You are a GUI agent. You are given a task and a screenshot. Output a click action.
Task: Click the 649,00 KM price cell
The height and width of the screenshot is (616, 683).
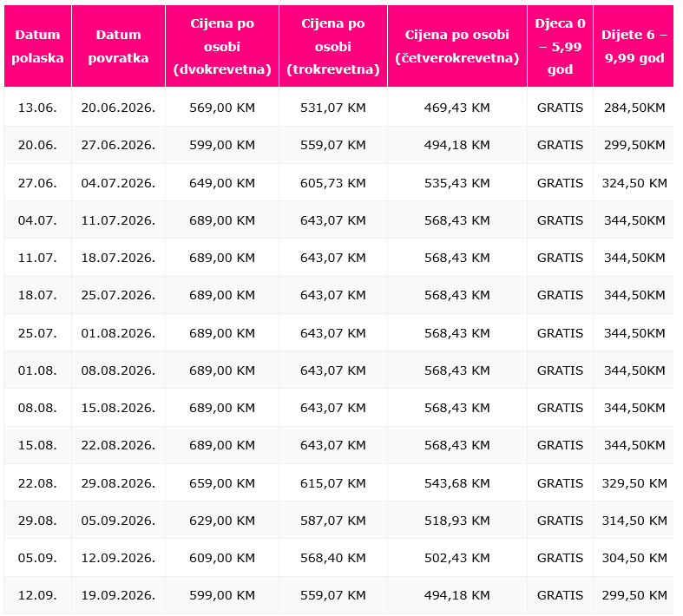pos(222,183)
